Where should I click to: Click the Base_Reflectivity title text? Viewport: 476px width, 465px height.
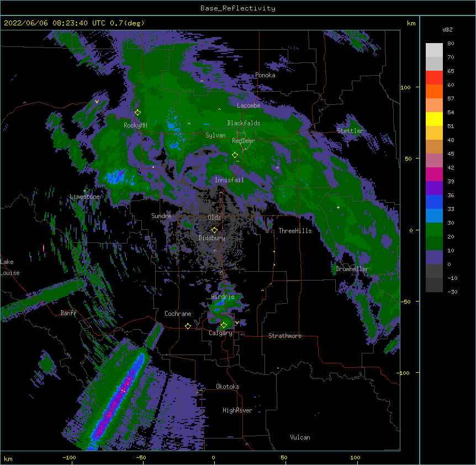click(238, 8)
